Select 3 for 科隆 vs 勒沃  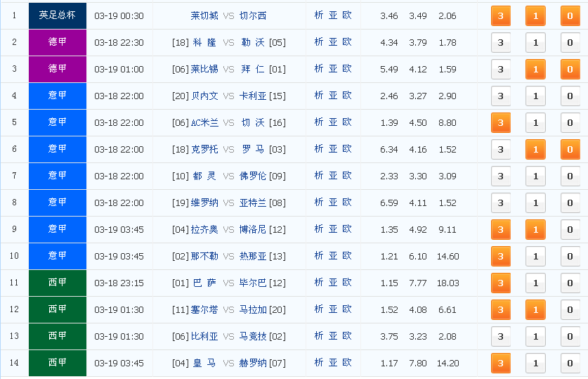point(501,43)
